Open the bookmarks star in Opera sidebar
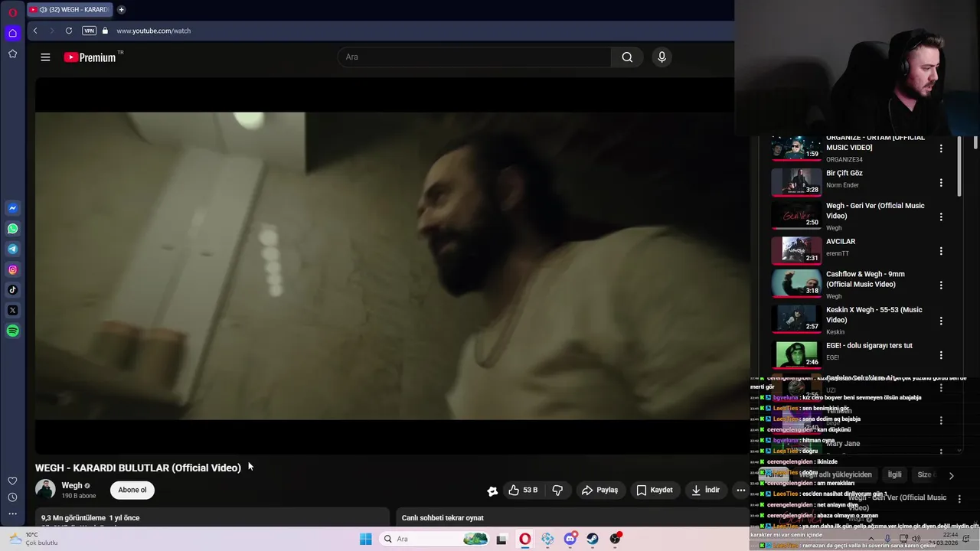980x551 pixels. tap(12, 54)
